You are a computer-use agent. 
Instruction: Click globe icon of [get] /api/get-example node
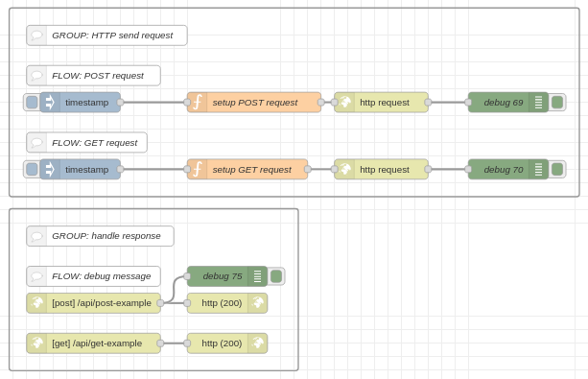tap(36, 343)
